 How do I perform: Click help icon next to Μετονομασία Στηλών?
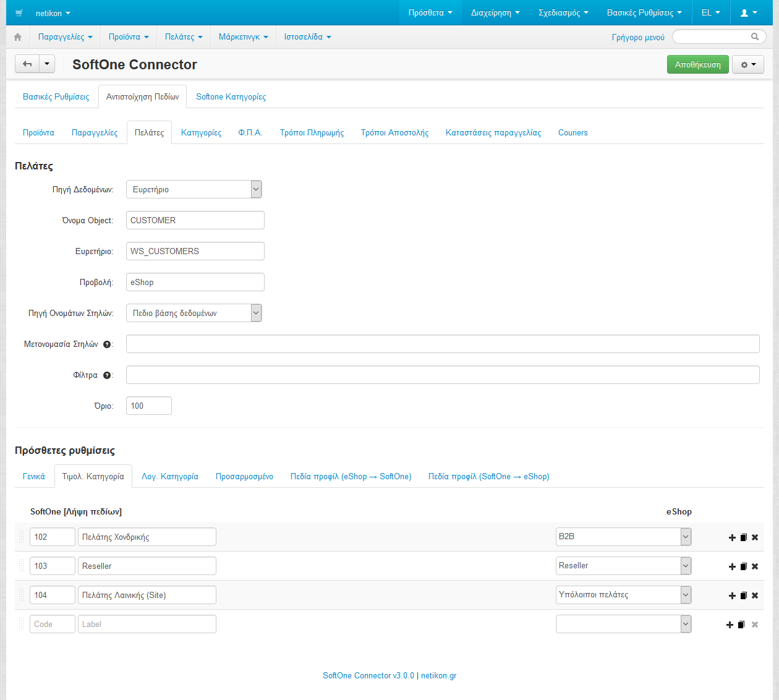pos(107,344)
